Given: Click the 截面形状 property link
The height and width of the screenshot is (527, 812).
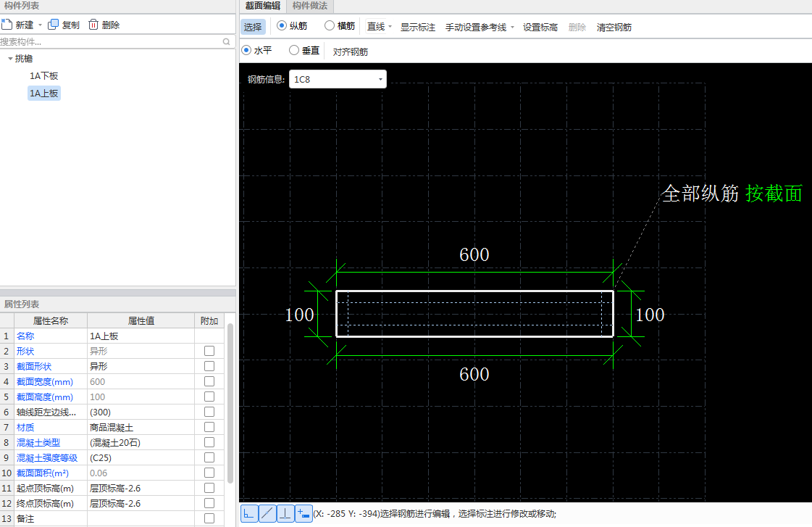Looking at the screenshot, I should tap(34, 366).
